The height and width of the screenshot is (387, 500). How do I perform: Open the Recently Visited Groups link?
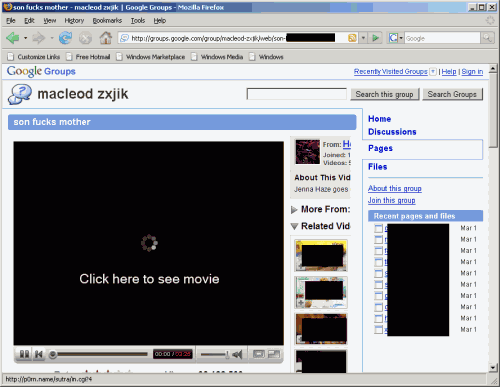tap(391, 71)
